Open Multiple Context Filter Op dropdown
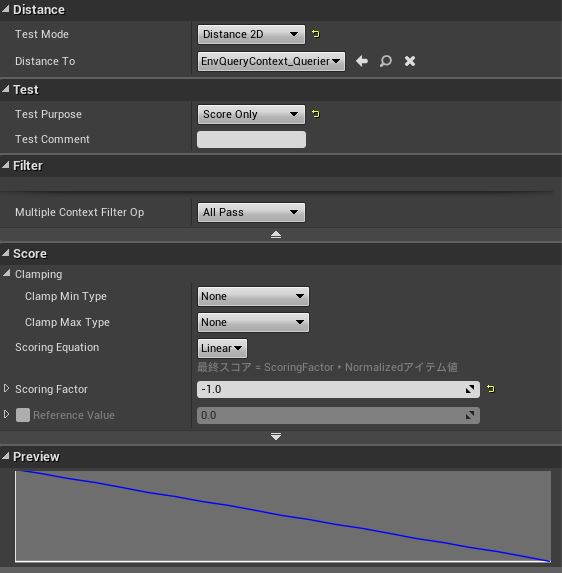This screenshot has height=573, width=562. pyautogui.click(x=251, y=212)
